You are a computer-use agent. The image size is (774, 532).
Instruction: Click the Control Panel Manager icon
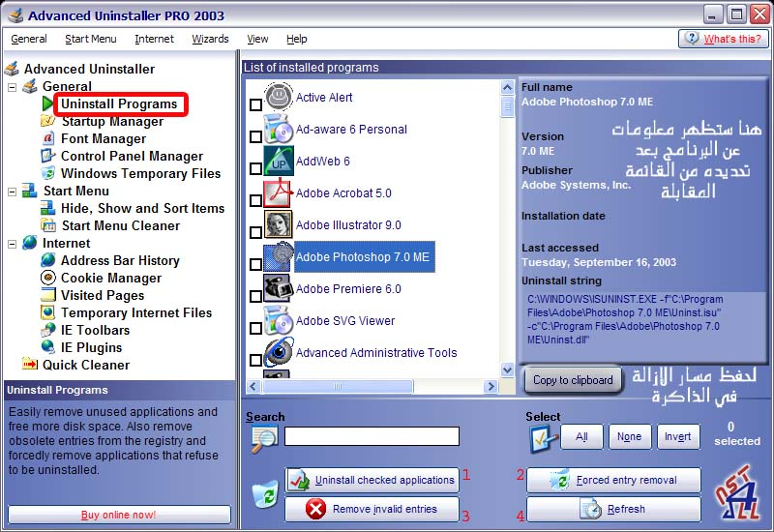coord(47,156)
